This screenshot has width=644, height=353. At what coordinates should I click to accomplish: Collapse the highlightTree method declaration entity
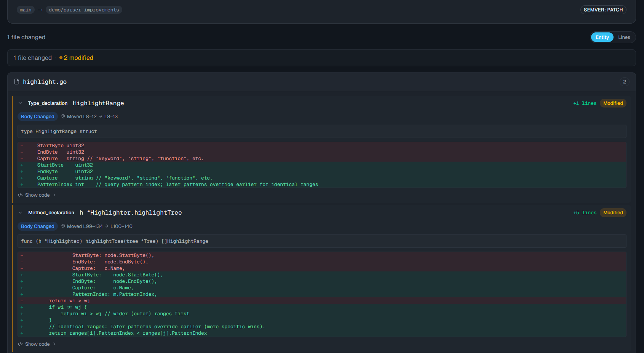tap(20, 213)
